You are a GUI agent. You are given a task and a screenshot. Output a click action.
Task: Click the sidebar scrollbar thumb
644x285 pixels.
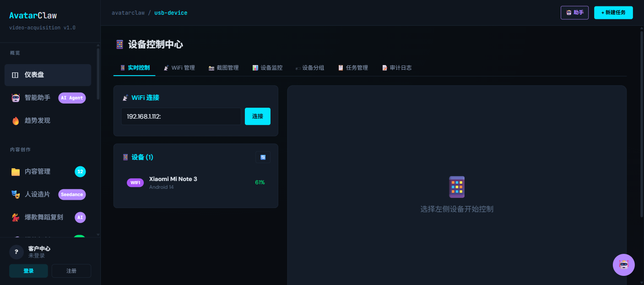point(98,74)
